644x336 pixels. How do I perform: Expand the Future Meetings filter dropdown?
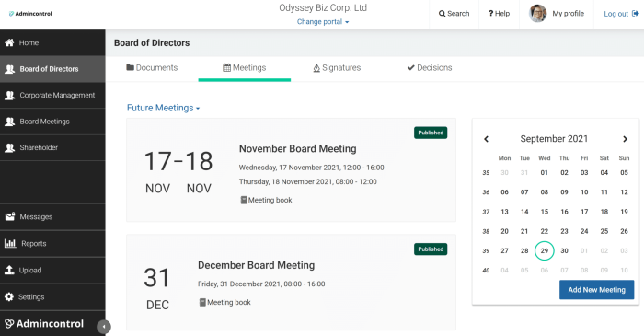click(x=164, y=108)
